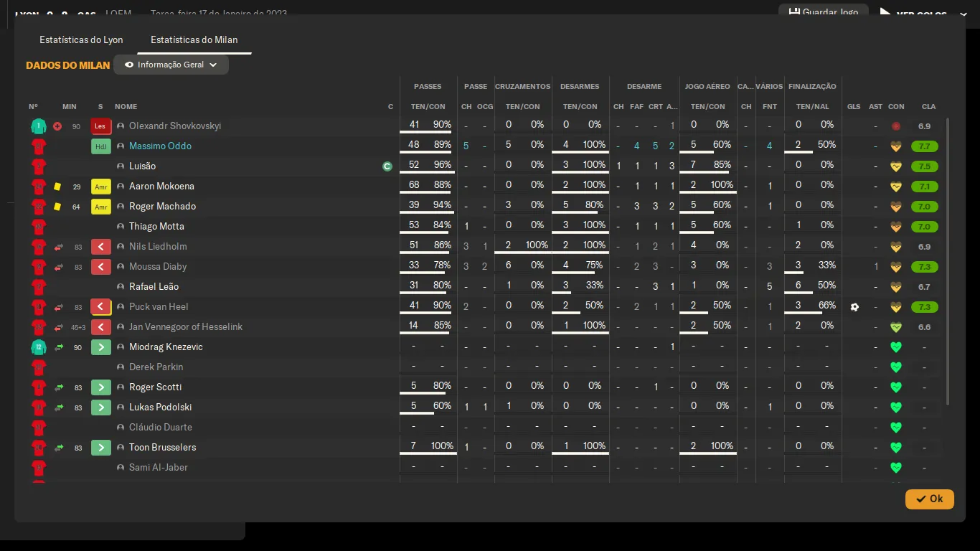Click the person icon next to Rafael Leão
Image resolution: width=980 pixels, height=551 pixels.
121,287
